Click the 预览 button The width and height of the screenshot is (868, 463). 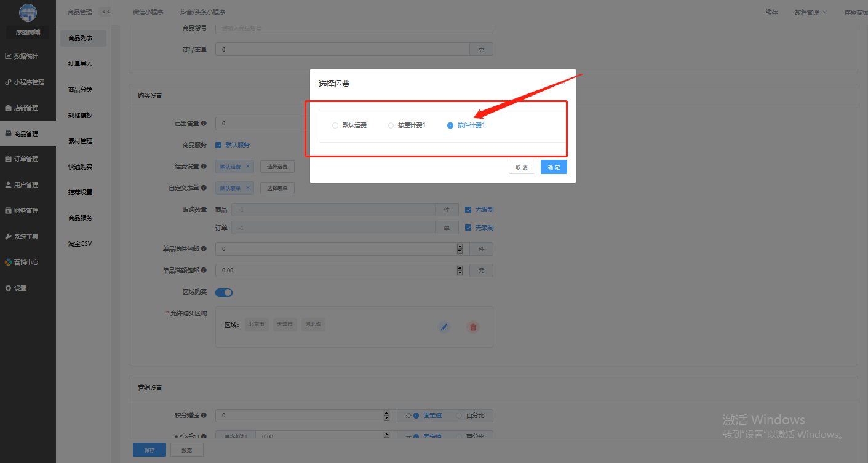[x=186, y=450]
